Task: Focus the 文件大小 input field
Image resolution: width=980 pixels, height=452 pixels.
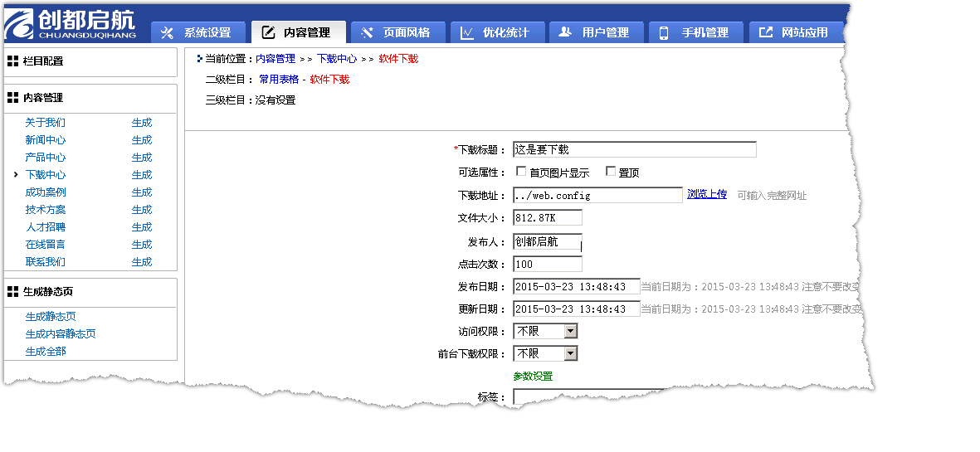Action: (548, 217)
